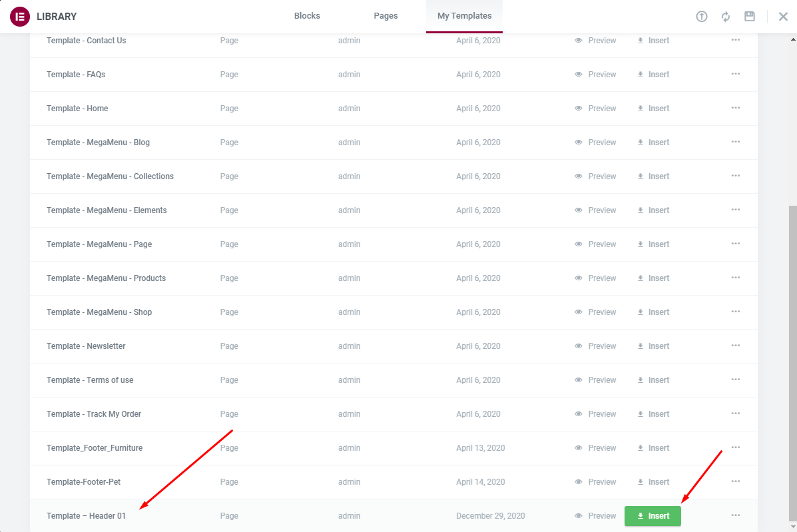Click the vertical scrollbar thumb
This screenshot has width=797, height=532.
(793, 364)
